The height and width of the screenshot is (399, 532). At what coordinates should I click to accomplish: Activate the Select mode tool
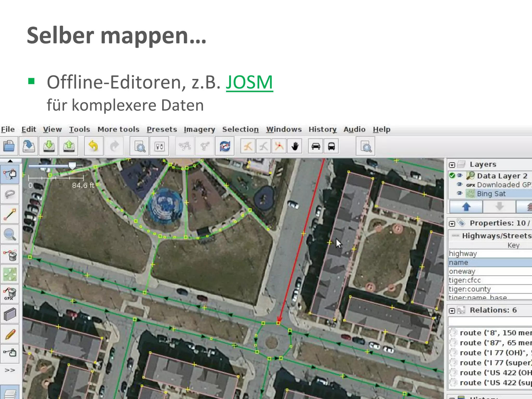pos(10,174)
